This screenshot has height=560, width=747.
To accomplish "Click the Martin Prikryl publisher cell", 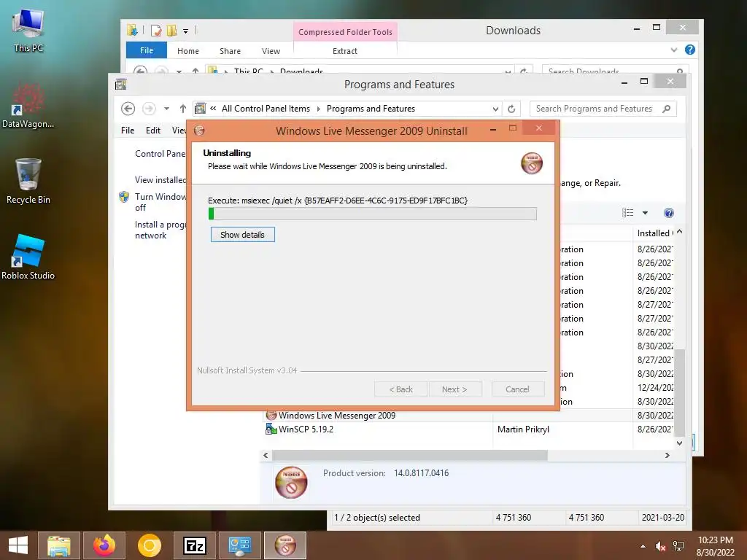I will [523, 429].
